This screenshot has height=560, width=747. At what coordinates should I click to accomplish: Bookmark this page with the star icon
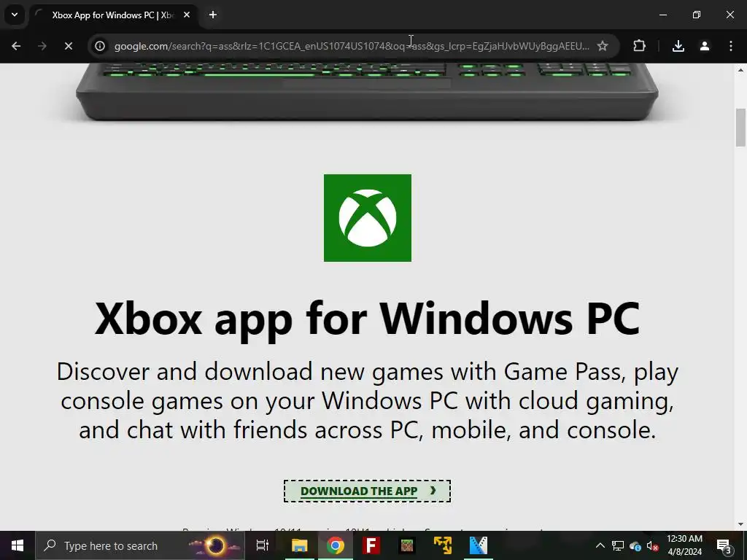click(x=603, y=46)
